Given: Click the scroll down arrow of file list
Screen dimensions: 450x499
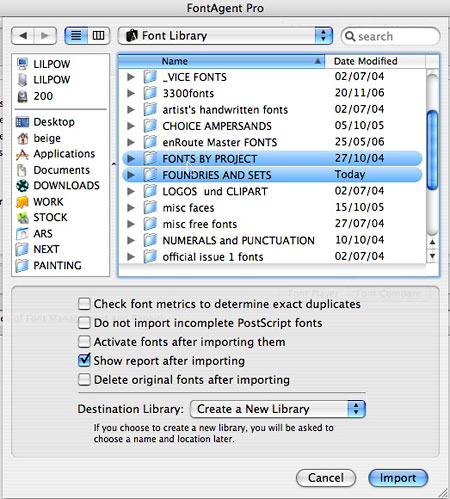Looking at the screenshot, I should [432, 256].
